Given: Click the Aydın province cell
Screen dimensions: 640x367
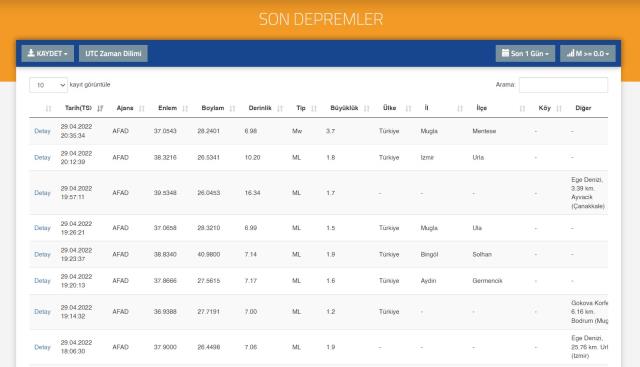Looking at the screenshot, I should click(x=428, y=281).
